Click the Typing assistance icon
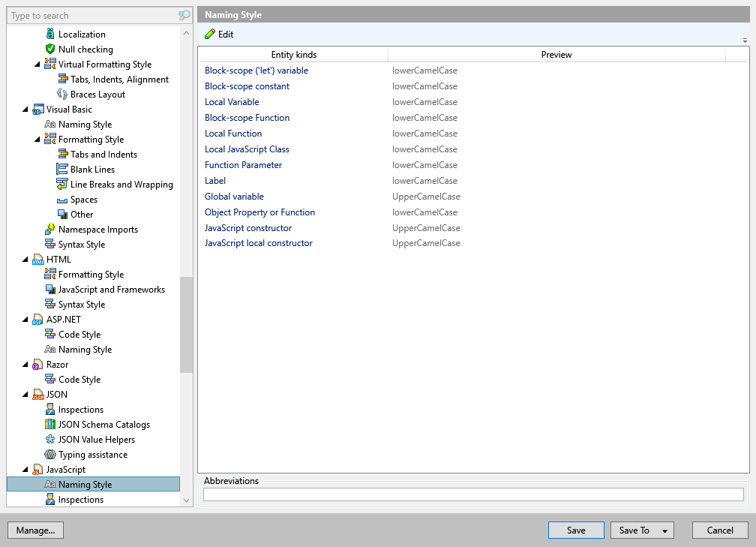Screen dimensions: 756x547 tap(50, 455)
